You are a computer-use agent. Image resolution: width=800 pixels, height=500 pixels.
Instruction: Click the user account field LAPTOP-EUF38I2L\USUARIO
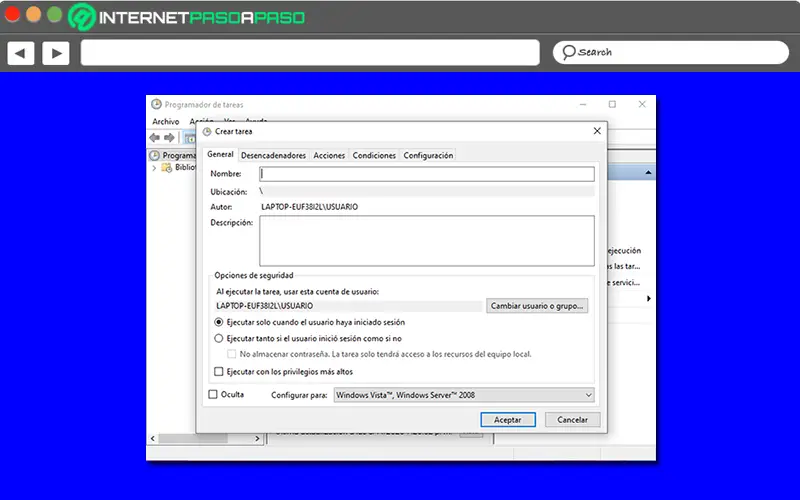[x=348, y=306]
